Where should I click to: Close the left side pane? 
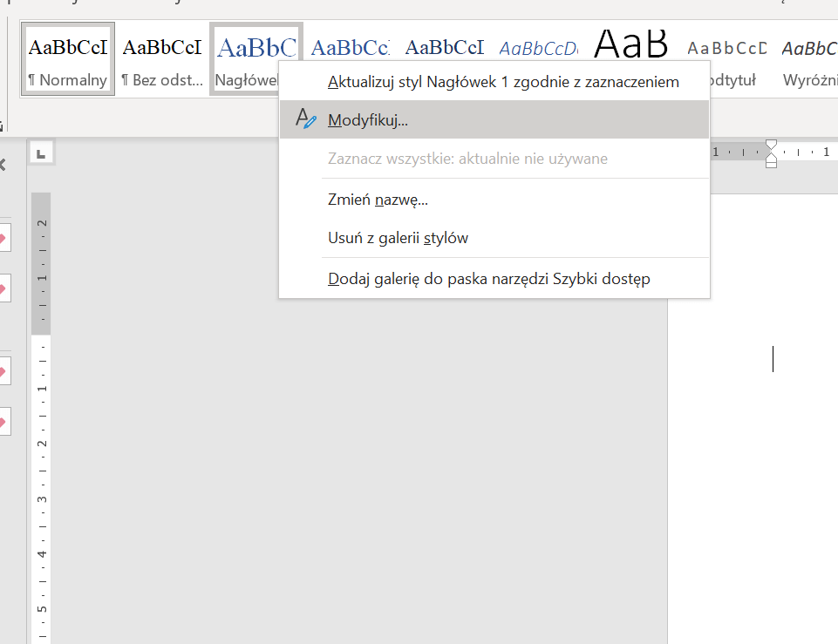3,165
